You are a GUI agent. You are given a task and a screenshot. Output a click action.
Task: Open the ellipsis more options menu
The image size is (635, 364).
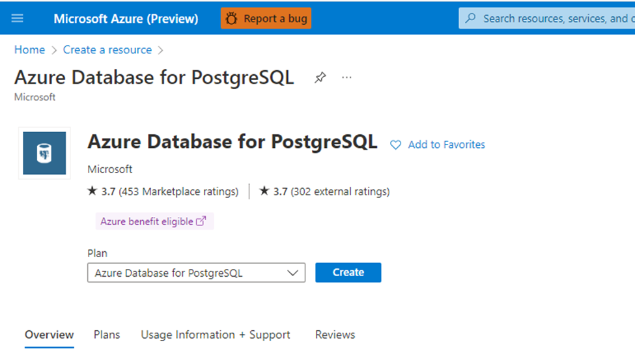coord(346,78)
